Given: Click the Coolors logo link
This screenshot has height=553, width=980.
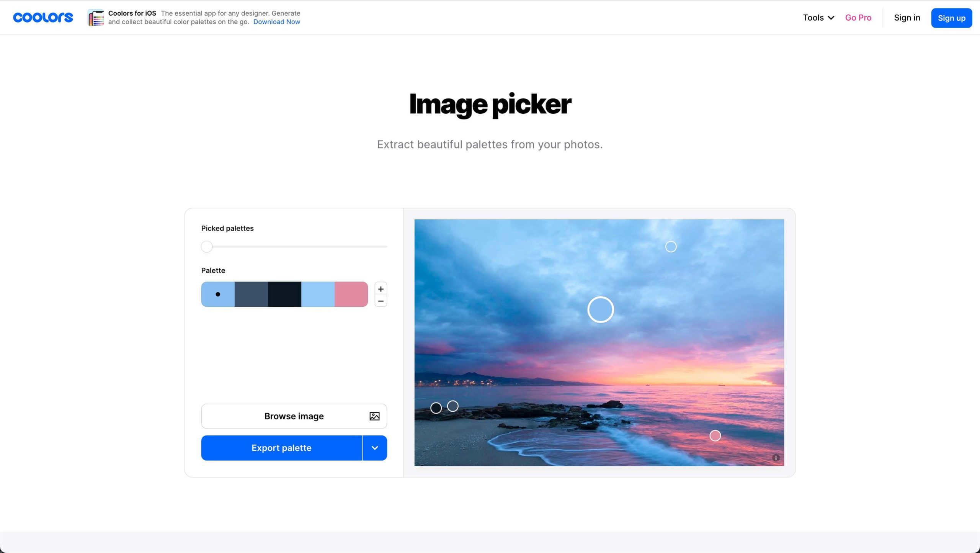Looking at the screenshot, I should pyautogui.click(x=43, y=17).
